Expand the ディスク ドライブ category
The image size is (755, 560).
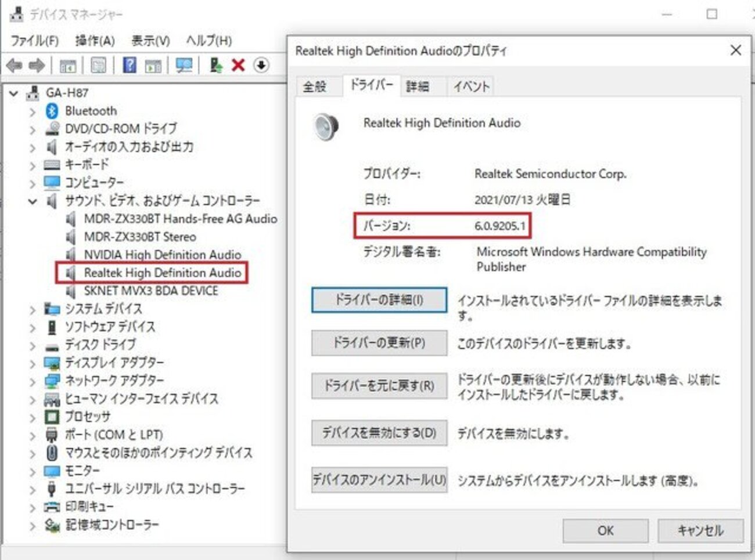tap(33, 345)
